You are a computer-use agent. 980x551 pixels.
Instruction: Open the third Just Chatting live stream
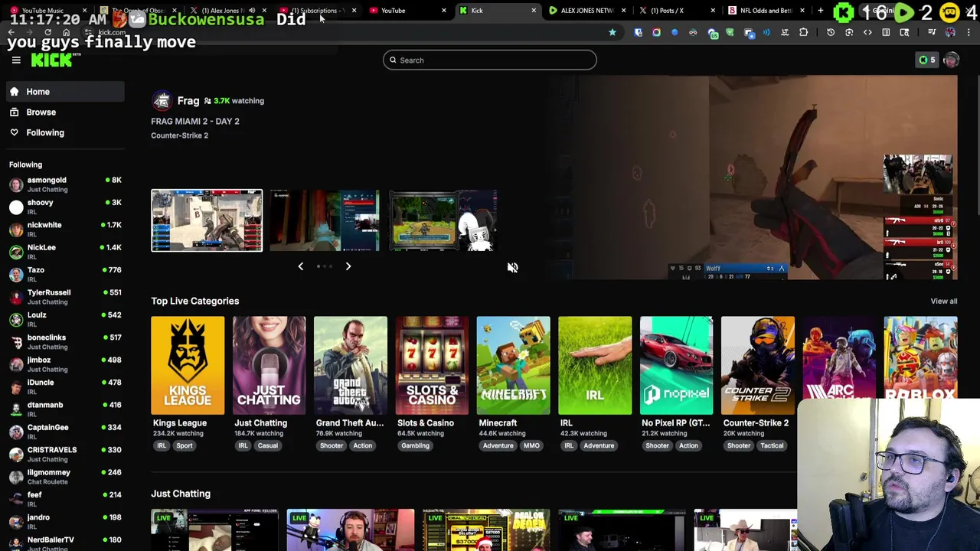click(486, 530)
